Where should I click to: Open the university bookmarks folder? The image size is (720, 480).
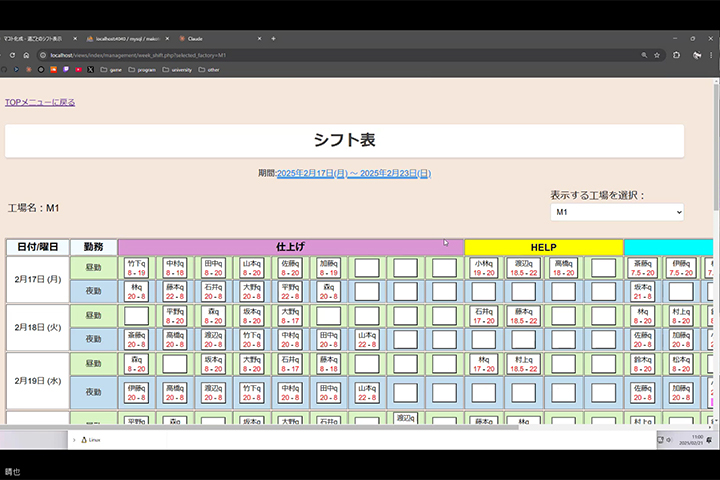177,70
